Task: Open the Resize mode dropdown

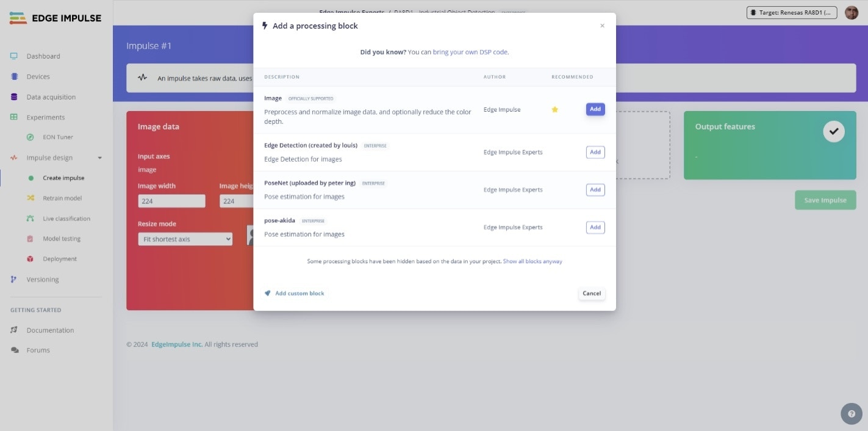Action: tap(185, 239)
